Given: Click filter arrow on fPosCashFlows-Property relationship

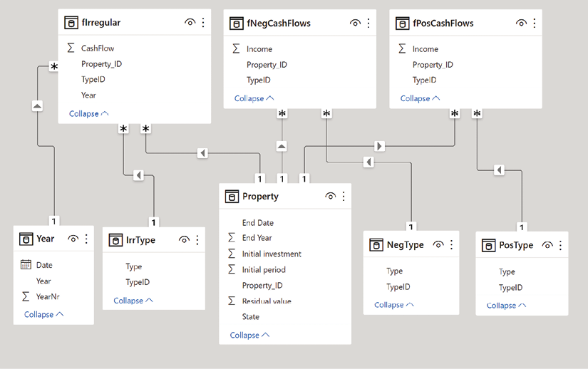Looking at the screenshot, I should coord(379,146).
